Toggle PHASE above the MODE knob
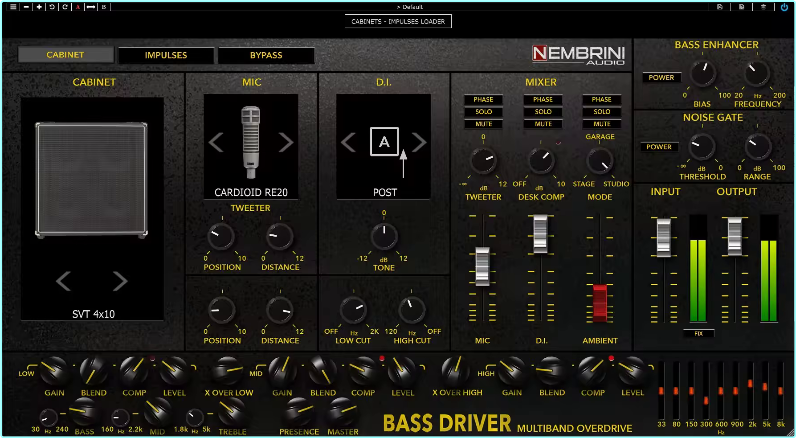Viewport: 796px width, 438px height. click(602, 99)
